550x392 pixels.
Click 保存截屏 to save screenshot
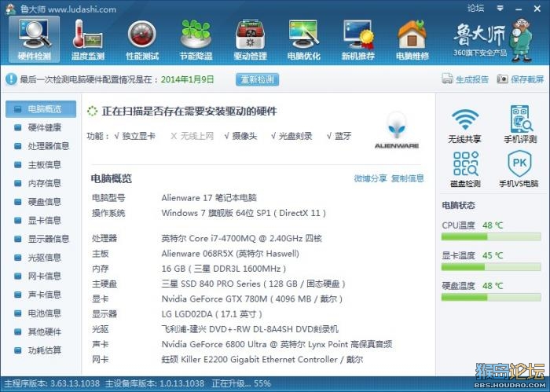520,79
